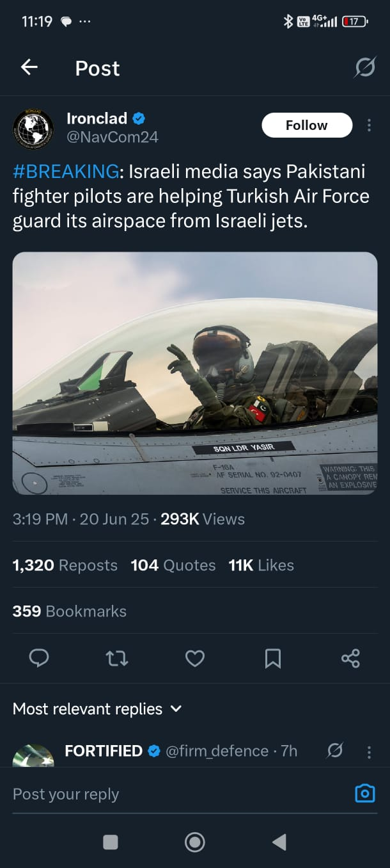Tap the Grok icon at top right
Image resolution: width=390 pixels, height=868 pixels.
365,67
